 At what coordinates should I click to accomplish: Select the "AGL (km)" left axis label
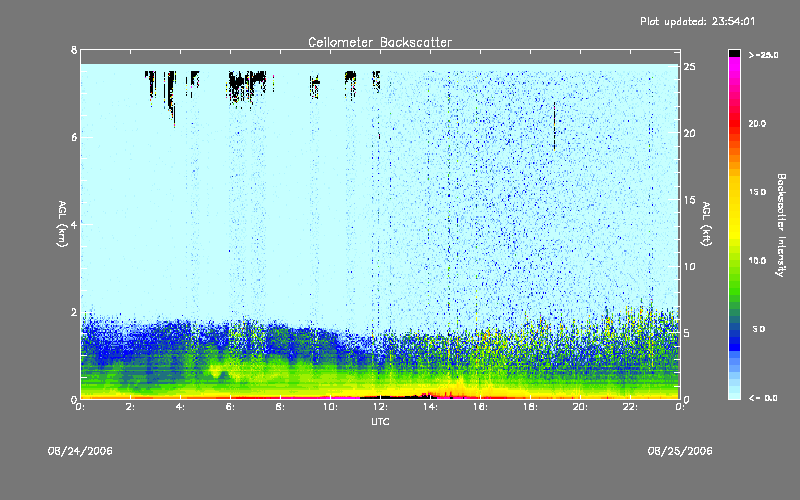(x=62, y=224)
